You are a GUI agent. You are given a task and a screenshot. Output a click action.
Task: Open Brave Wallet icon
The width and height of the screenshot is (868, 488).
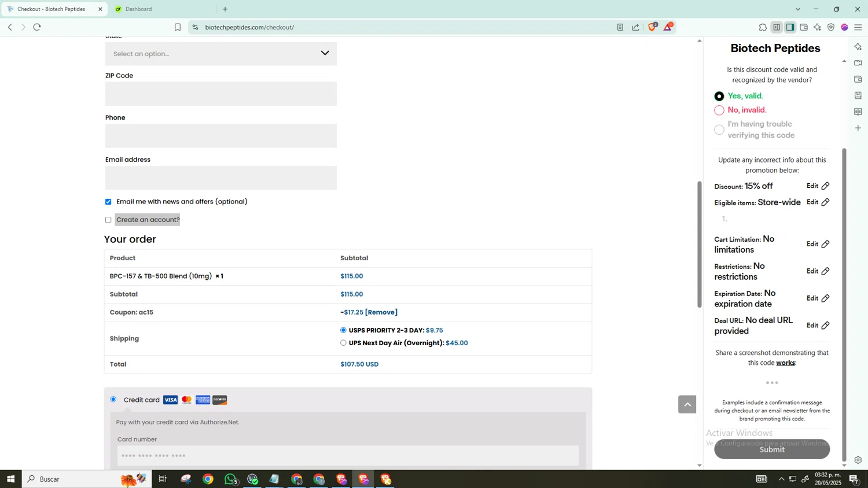point(804,27)
